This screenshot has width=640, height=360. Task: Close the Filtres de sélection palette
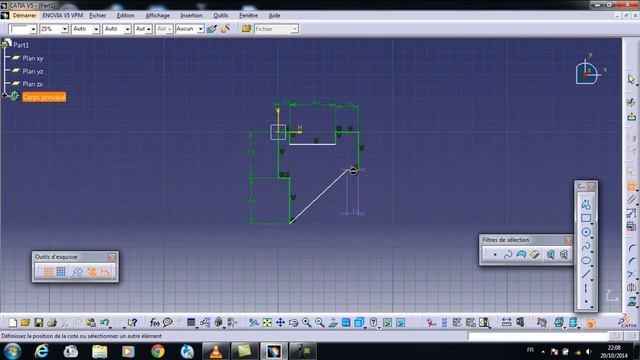point(569,240)
